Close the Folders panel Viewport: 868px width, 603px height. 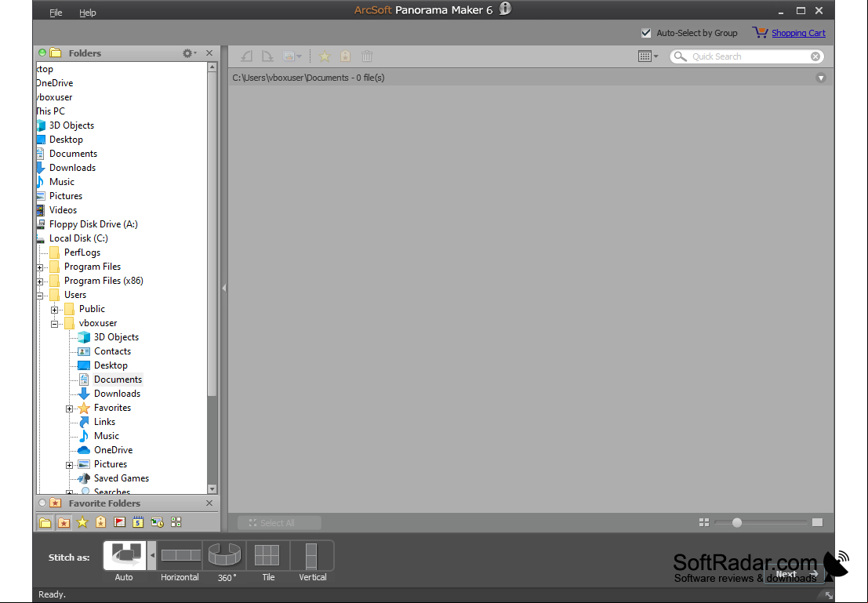coord(209,53)
